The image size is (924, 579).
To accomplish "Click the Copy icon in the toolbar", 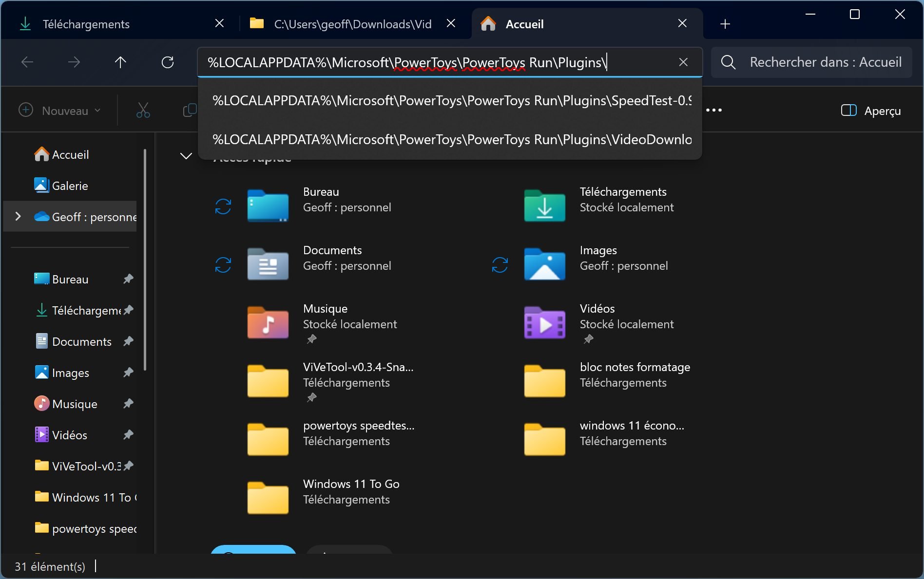I will (x=190, y=111).
